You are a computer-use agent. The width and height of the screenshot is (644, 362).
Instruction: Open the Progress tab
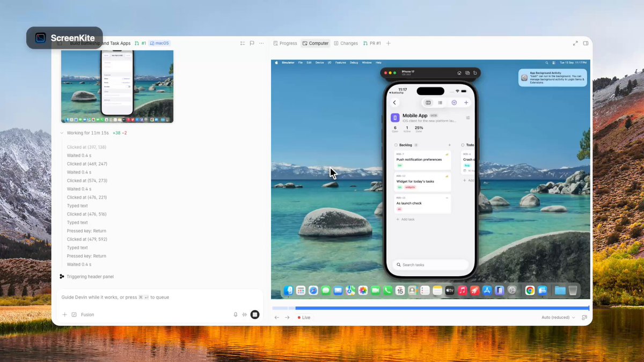coord(285,43)
